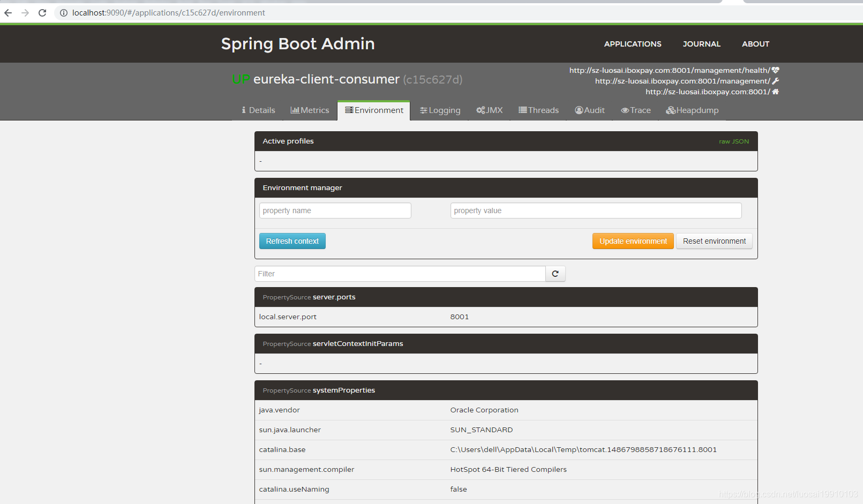863x504 pixels.
Task: Click the reload icon beside the Filter
Action: [556, 274]
